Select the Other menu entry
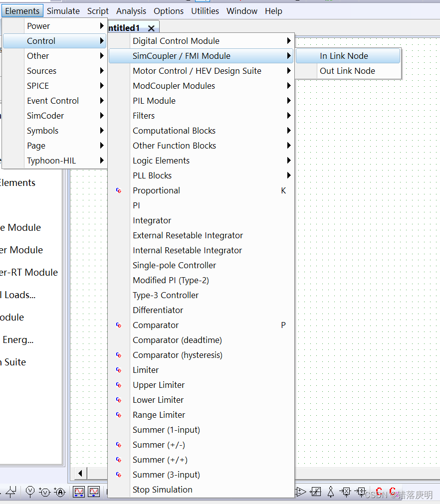 (54, 56)
